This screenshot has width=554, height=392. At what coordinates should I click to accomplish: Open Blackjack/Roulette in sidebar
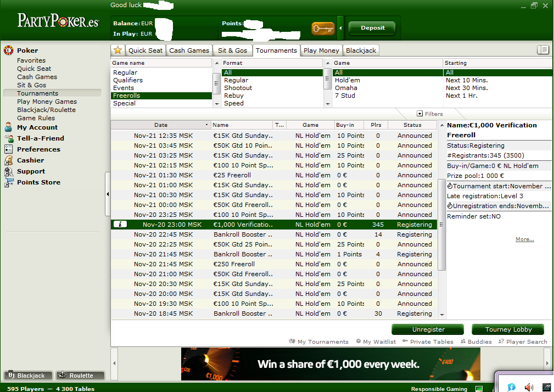[46, 109]
